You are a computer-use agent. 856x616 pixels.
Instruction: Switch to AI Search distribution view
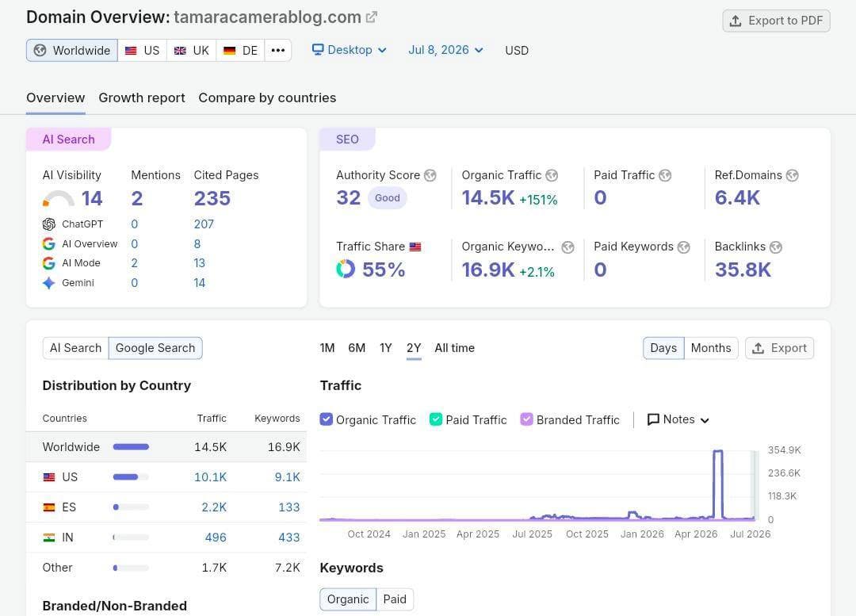[x=76, y=348]
